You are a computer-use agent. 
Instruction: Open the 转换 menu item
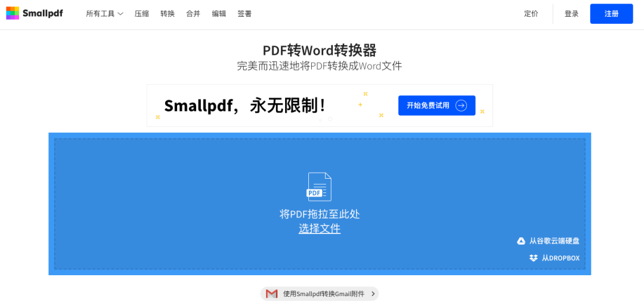pyautogui.click(x=168, y=14)
